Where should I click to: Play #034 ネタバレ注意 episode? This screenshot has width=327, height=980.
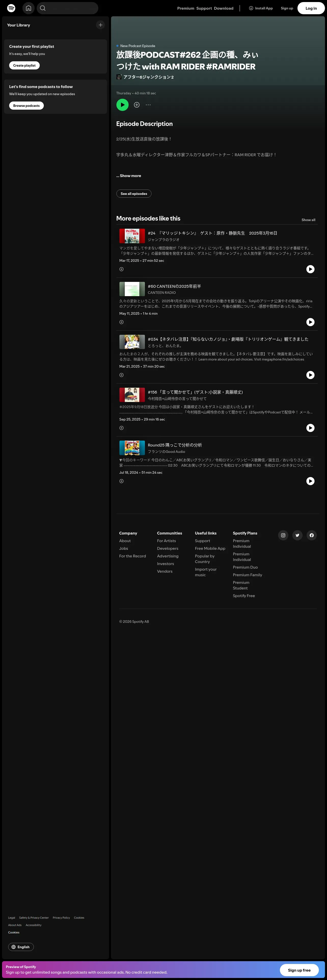pyautogui.click(x=310, y=375)
